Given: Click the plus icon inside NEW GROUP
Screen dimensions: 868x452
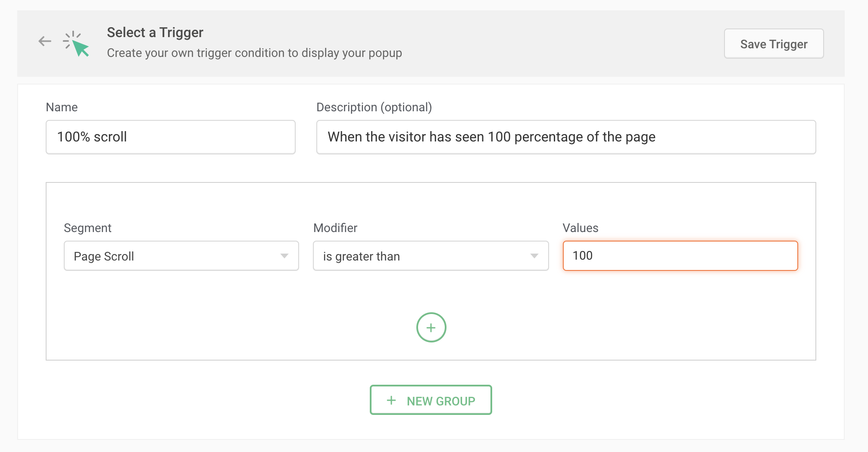Looking at the screenshot, I should (391, 400).
